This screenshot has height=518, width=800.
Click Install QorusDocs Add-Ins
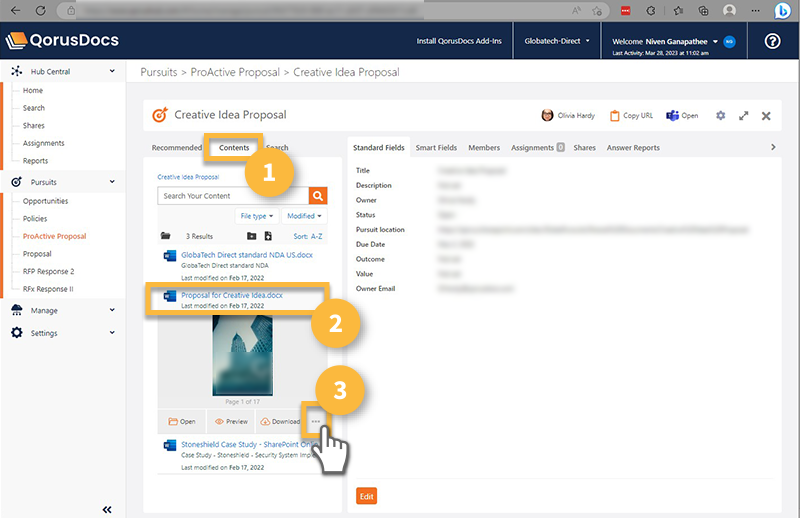point(459,41)
